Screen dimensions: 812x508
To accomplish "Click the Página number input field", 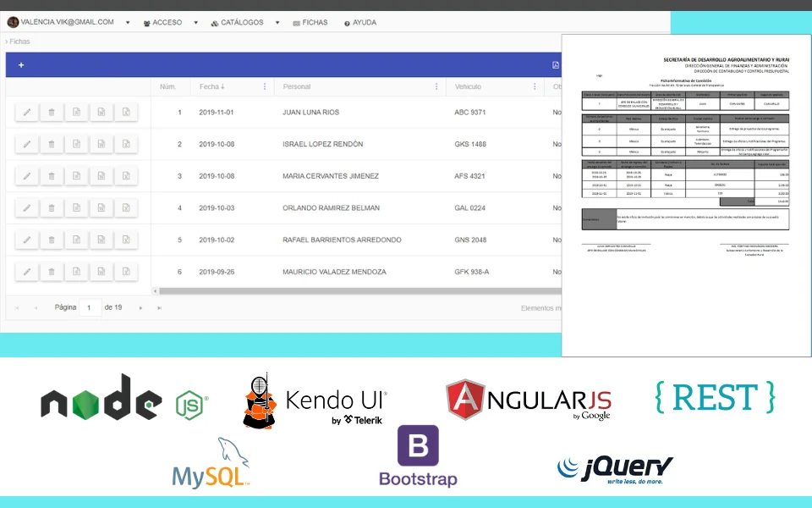I will 91,308.
